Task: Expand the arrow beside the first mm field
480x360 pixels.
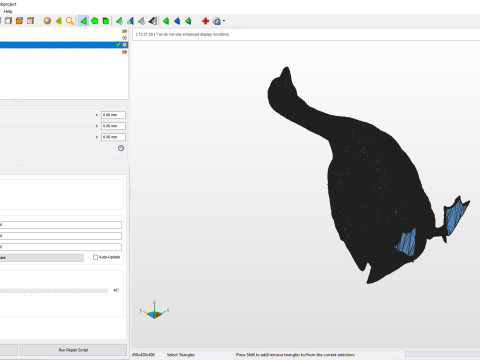Action: pos(97,115)
